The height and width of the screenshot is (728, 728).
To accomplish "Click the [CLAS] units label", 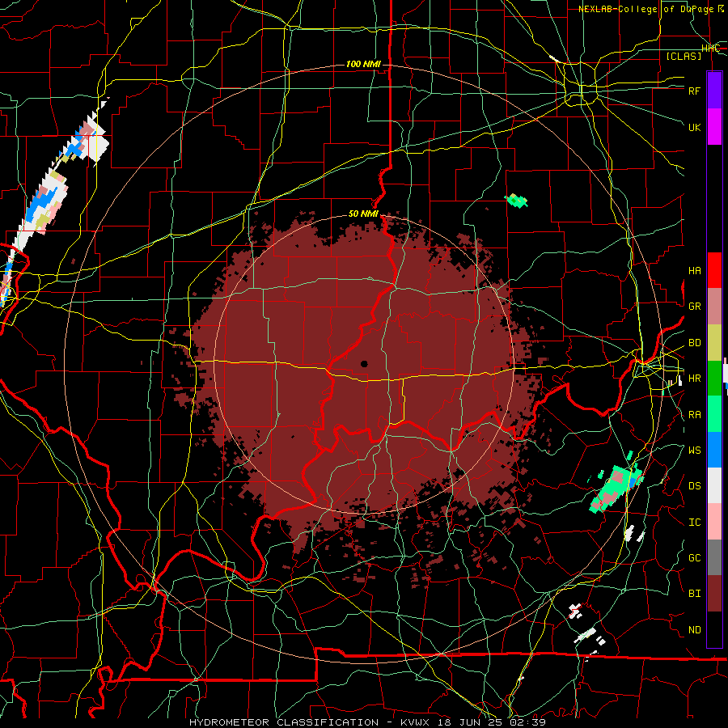I will click(x=684, y=56).
